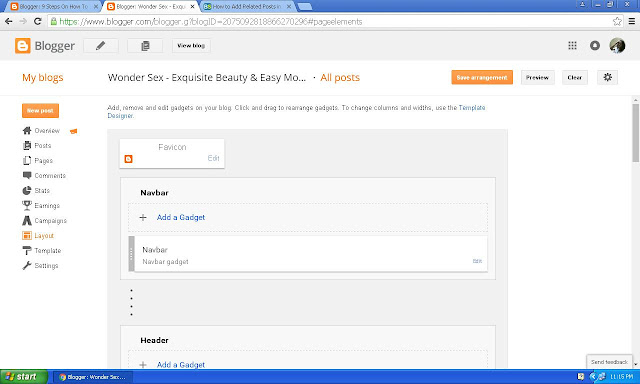This screenshot has width=640, height=384.
Task: Click the plus icon in Header section
Action: tap(143, 364)
